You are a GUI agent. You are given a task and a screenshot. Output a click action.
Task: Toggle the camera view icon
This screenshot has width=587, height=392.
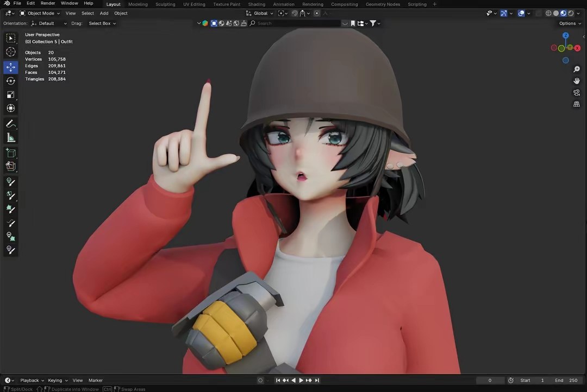coord(577,92)
